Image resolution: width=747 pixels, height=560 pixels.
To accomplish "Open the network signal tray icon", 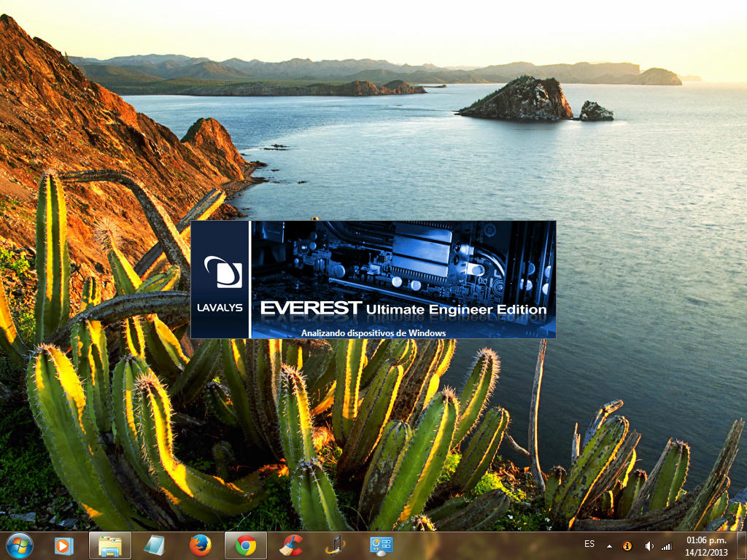I will coord(666,546).
